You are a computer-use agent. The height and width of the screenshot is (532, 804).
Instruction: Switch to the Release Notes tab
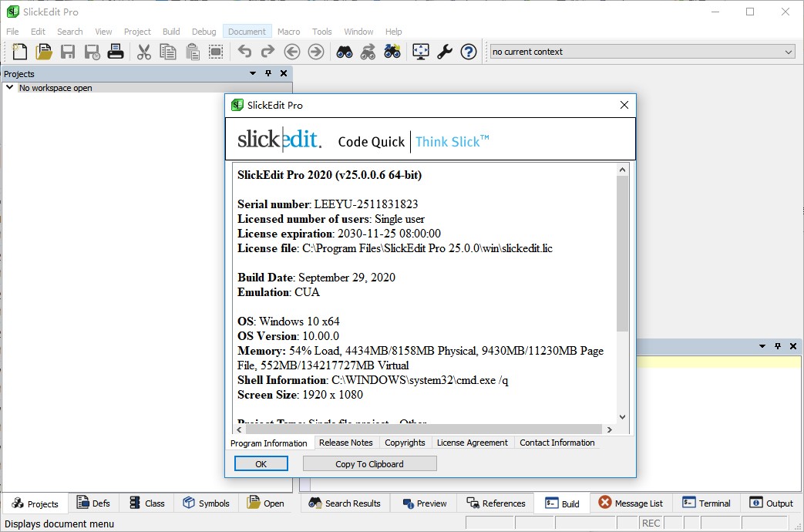pos(346,443)
